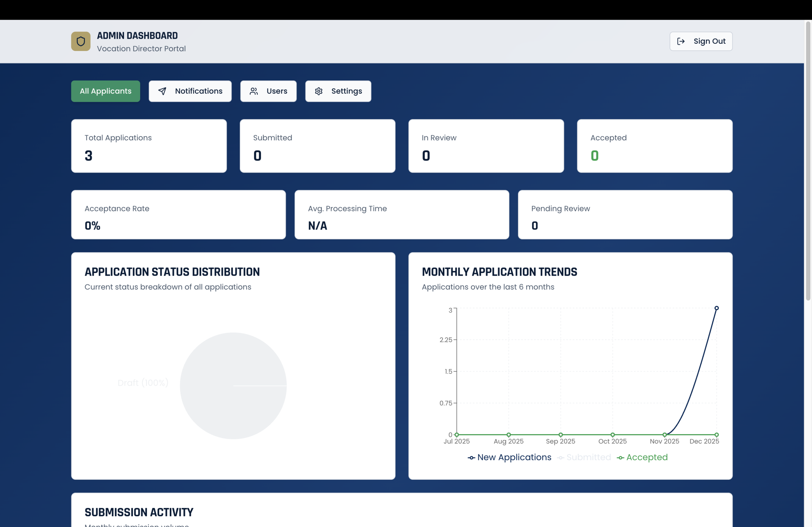
Task: Click the Total Applications stat card
Action: coord(149,146)
